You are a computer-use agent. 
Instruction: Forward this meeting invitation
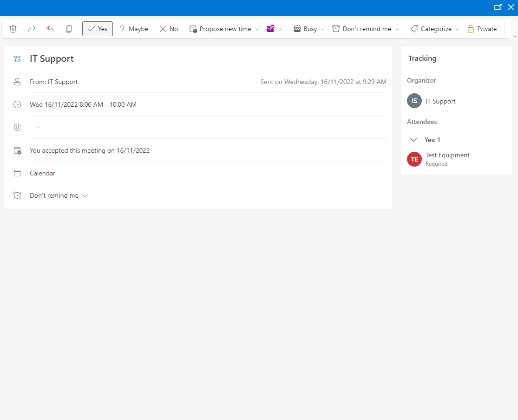coord(31,28)
